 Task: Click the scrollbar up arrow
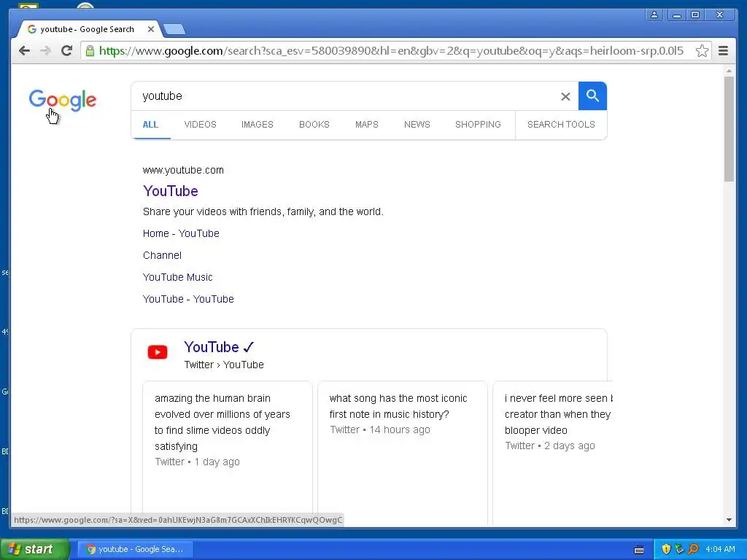tap(729, 71)
